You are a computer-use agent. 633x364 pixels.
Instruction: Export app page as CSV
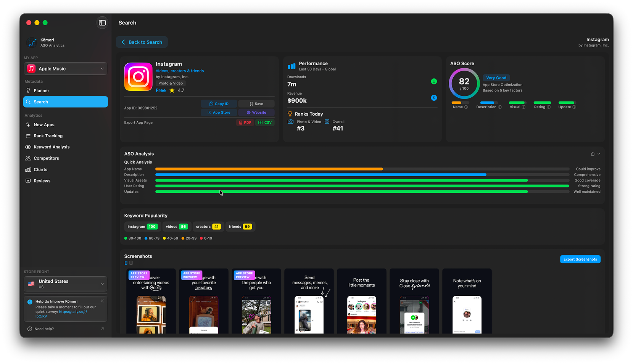pos(265,122)
